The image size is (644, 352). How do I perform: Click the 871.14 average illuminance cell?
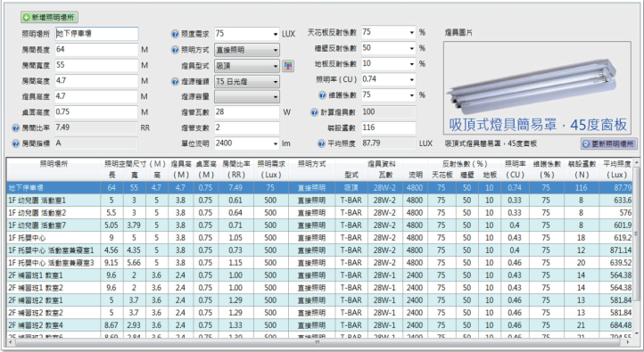tap(616, 250)
